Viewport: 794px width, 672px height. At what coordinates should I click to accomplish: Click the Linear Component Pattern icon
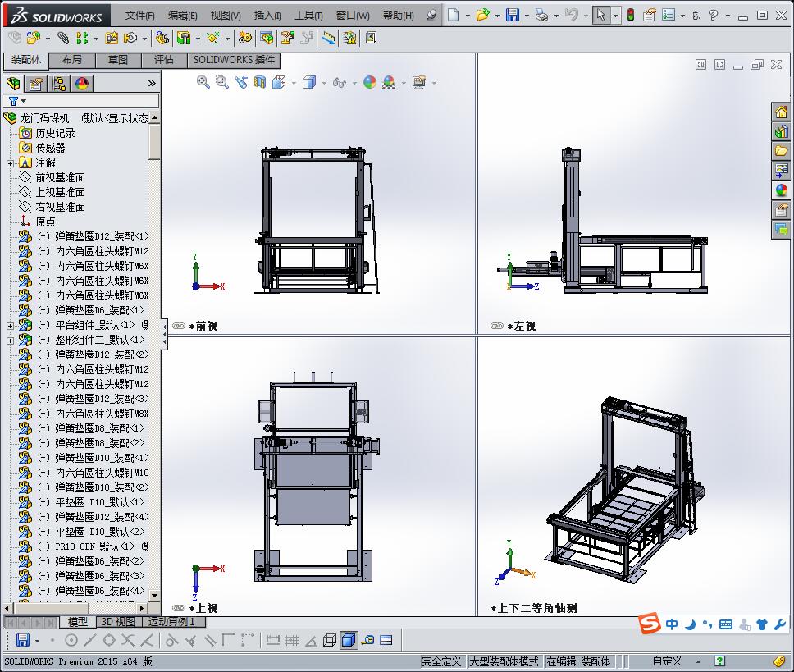pyautogui.click(x=81, y=38)
